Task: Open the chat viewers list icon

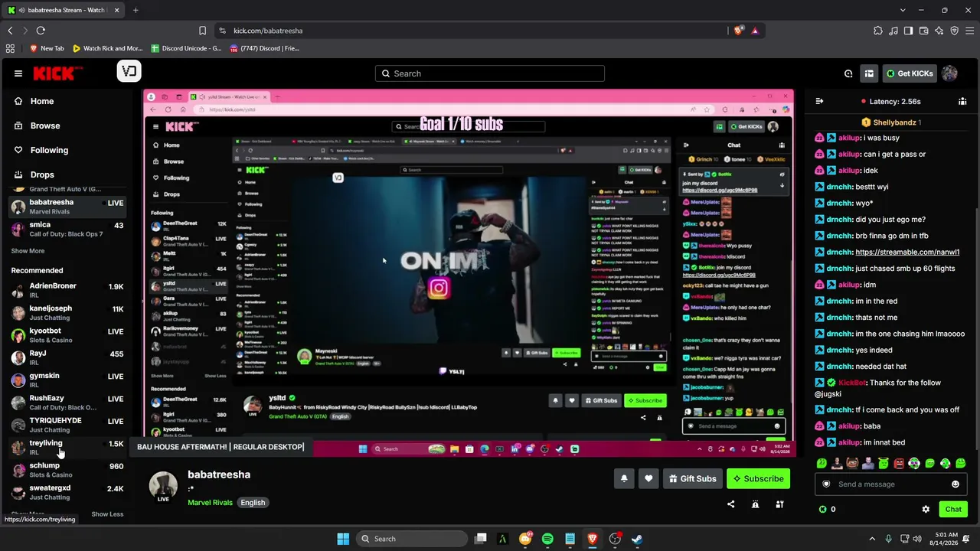Action: tap(962, 101)
